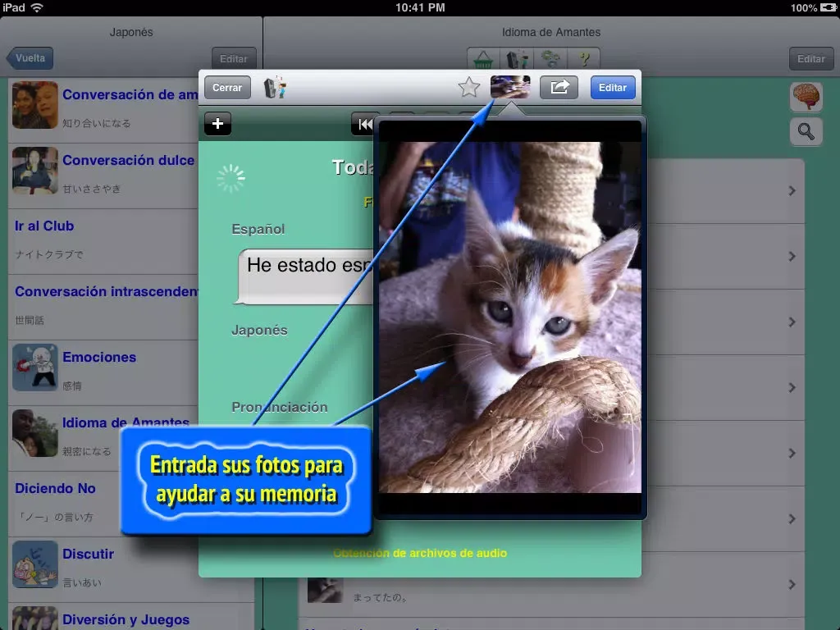This screenshot has height=630, width=840.
Task: Tap the battery status icon
Action: (829, 7)
